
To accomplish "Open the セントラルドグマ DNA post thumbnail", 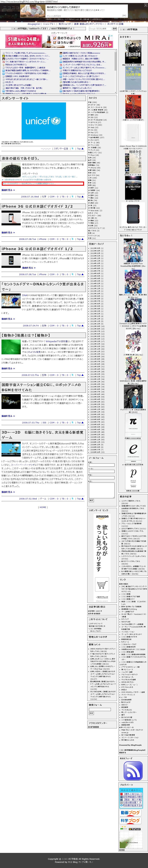I will pyautogui.click(x=11, y=301).
